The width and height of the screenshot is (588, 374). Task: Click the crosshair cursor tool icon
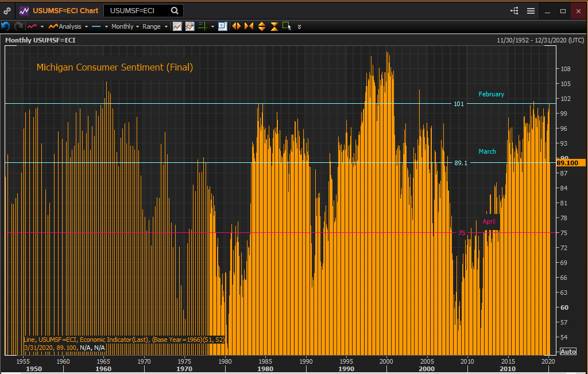tap(202, 26)
